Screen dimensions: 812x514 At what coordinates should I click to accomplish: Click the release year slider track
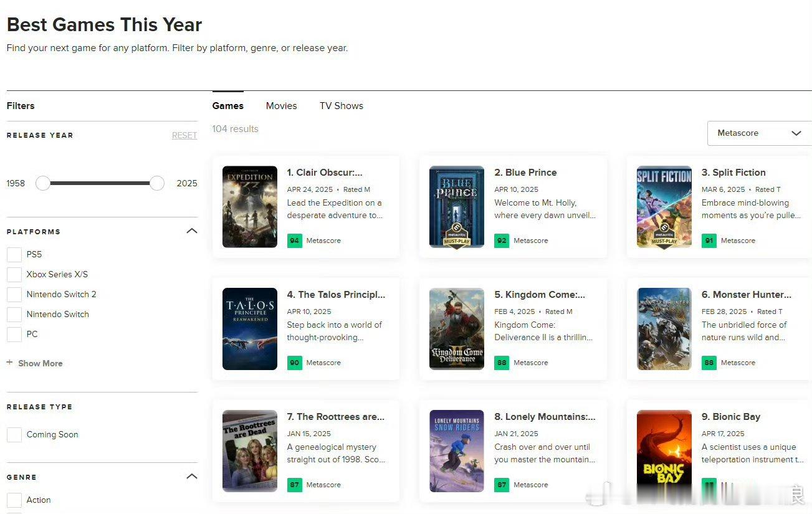pos(100,183)
